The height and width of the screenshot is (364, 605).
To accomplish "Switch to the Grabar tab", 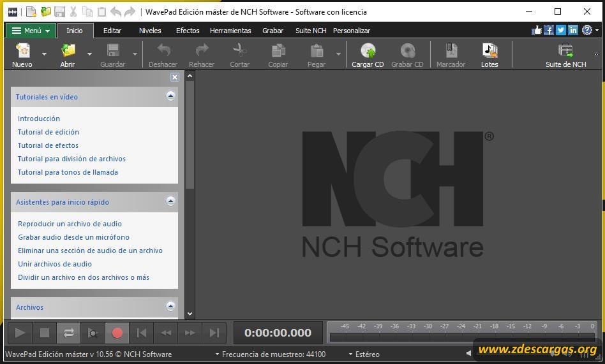I will point(273,31).
